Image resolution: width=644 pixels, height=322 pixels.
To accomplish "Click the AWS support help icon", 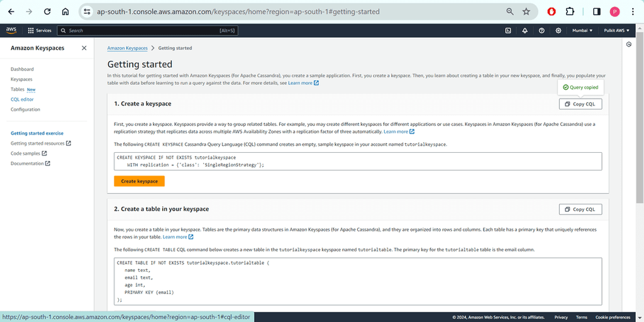I will (541, 30).
